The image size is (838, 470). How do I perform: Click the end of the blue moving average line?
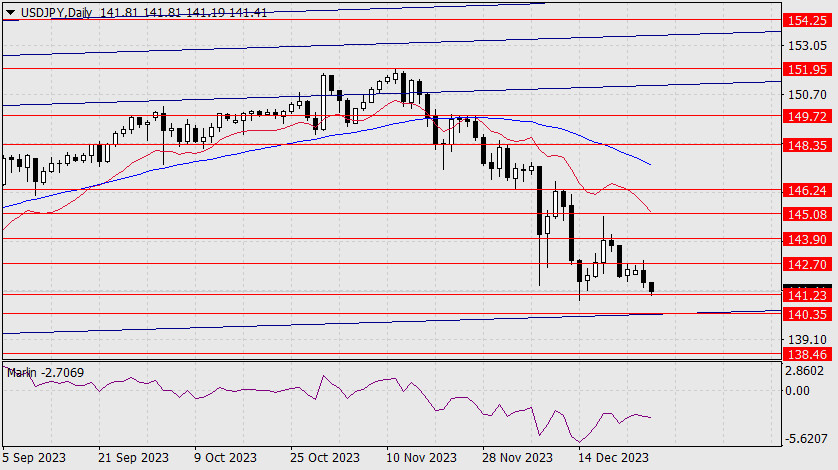[x=650, y=164]
